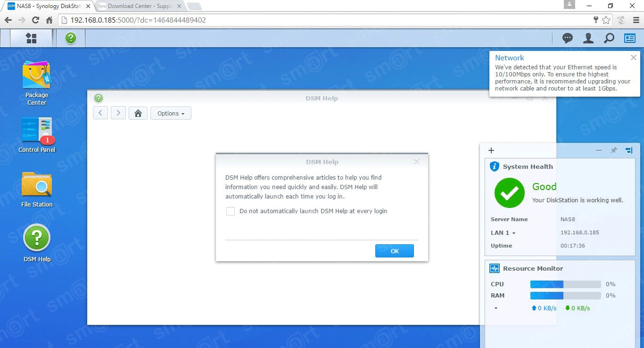Add a widget with the plus icon
The height and width of the screenshot is (348, 644).
(491, 150)
